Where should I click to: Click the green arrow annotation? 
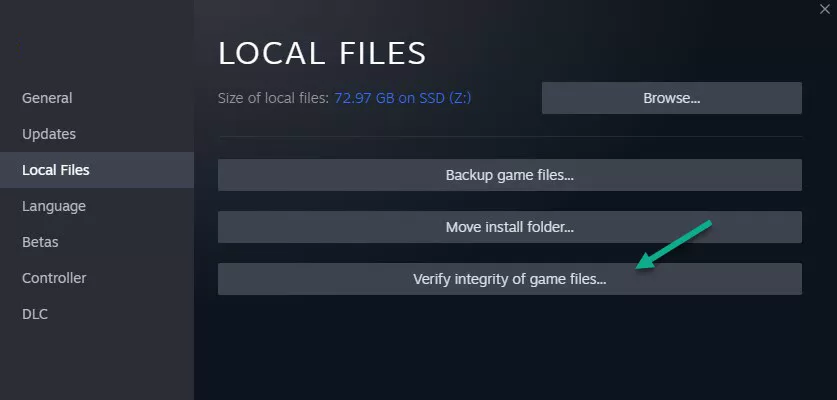pos(674,245)
